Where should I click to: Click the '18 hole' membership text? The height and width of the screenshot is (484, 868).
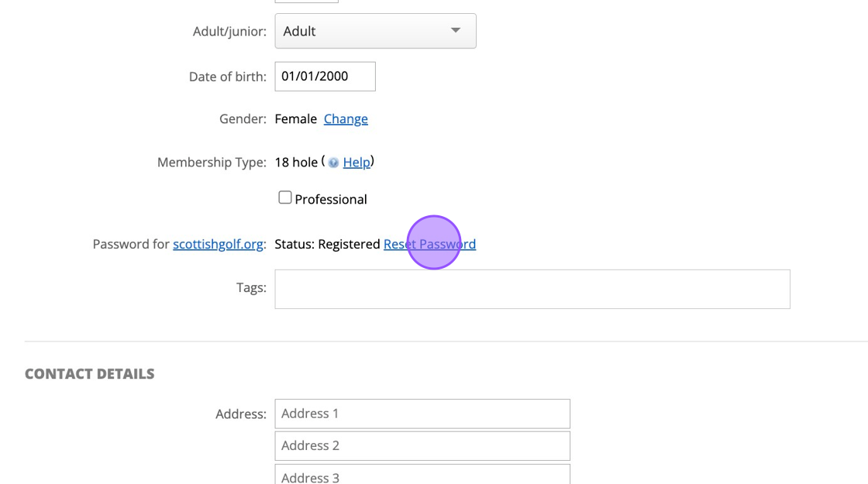296,162
